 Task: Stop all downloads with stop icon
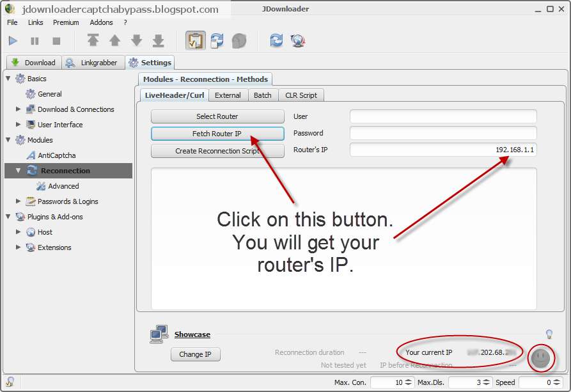pos(56,41)
